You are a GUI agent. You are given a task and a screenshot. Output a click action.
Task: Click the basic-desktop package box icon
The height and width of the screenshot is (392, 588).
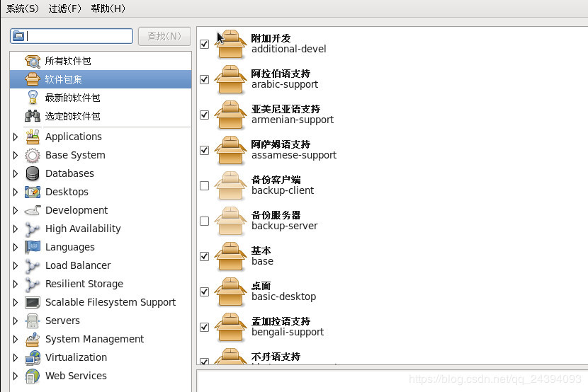230,292
